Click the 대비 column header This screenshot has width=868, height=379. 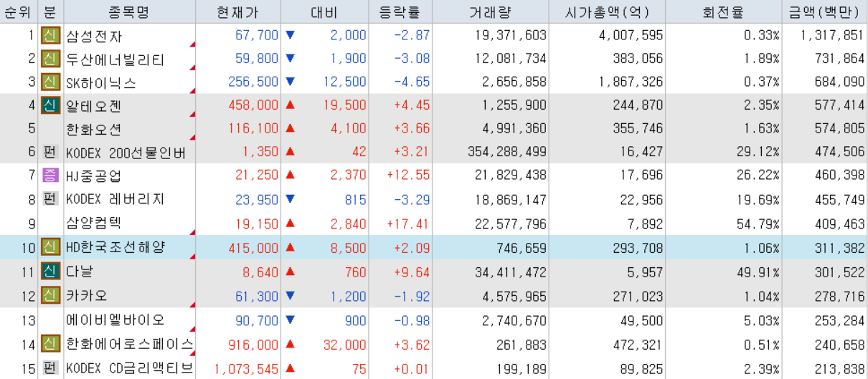(324, 12)
